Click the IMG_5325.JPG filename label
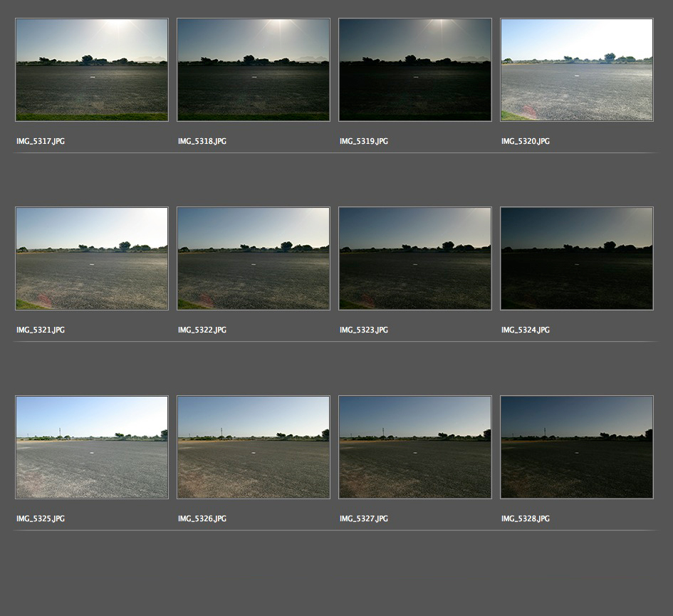Viewport: 673px width, 616px height. click(x=41, y=519)
